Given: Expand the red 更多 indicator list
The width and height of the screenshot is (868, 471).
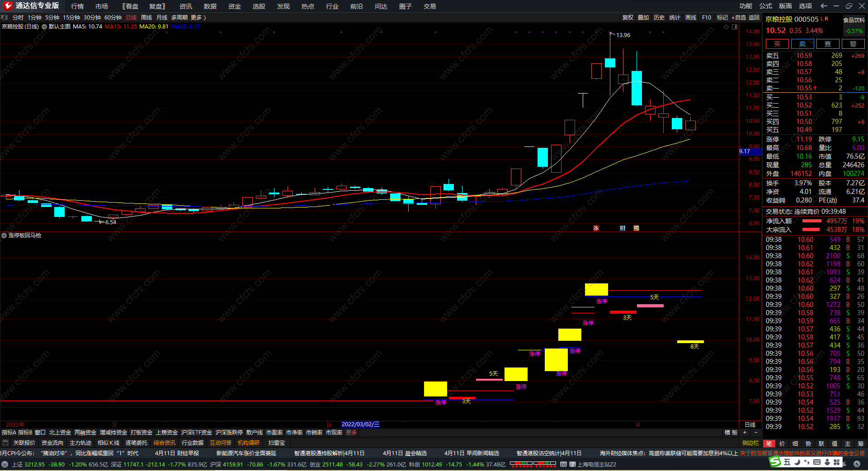Looking at the screenshot, I should point(351,433).
